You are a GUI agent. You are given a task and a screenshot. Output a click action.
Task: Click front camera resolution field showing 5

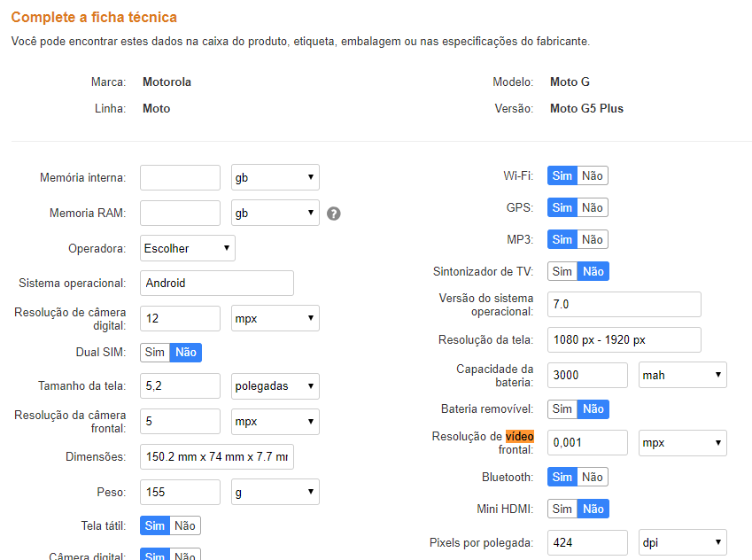(181, 421)
